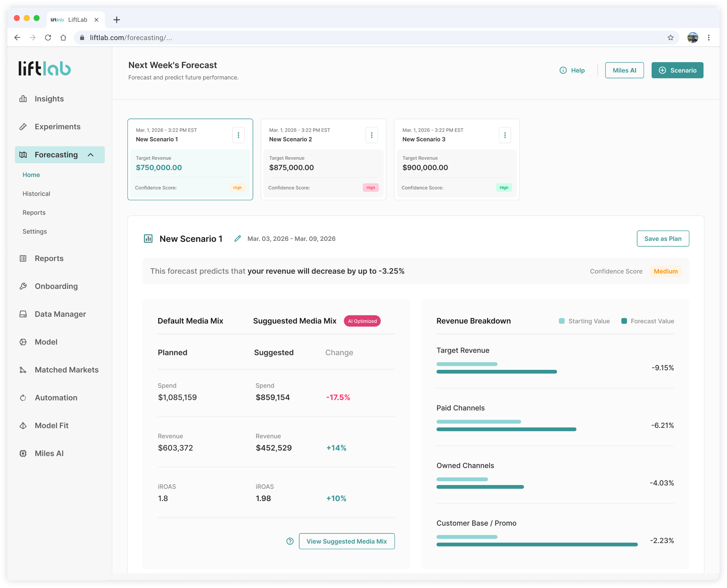Click the Miles AI chip icon in sidebar
The height and width of the screenshot is (588, 727).
23,453
